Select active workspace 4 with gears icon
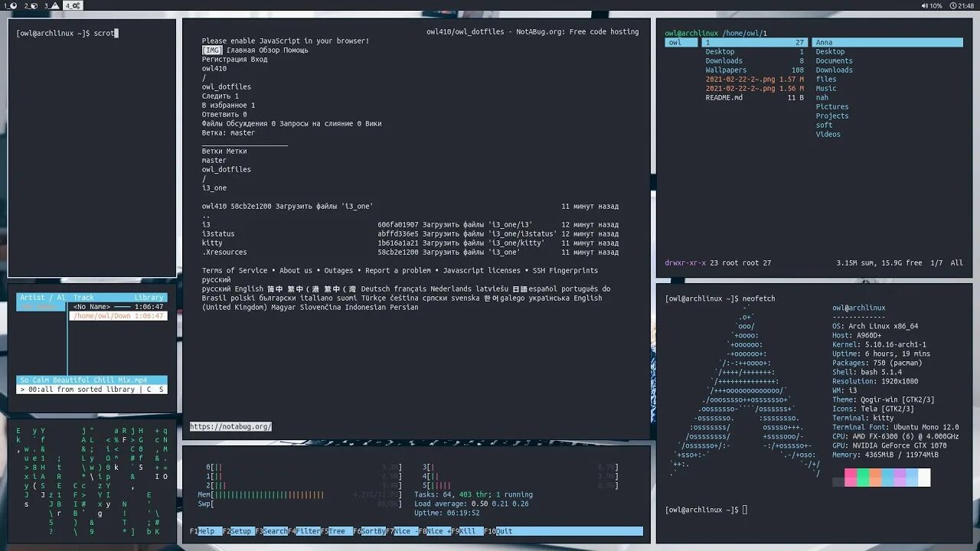Viewport: 980px width, 551px height. coord(73,5)
